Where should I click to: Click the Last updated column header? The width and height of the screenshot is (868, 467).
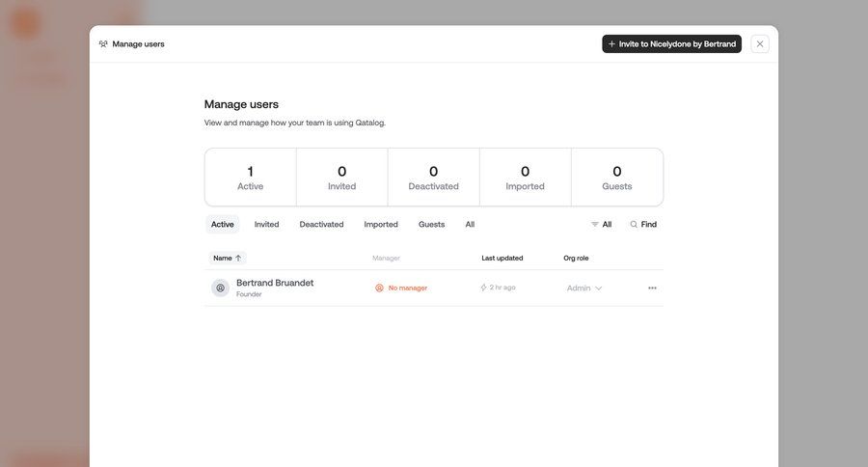coord(502,259)
